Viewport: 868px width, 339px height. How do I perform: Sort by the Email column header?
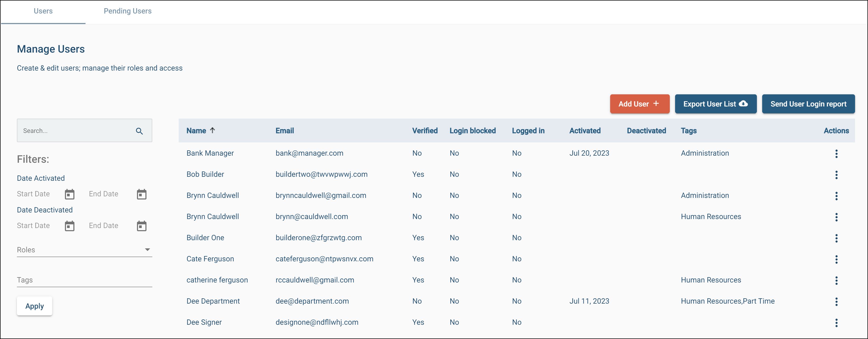click(284, 131)
